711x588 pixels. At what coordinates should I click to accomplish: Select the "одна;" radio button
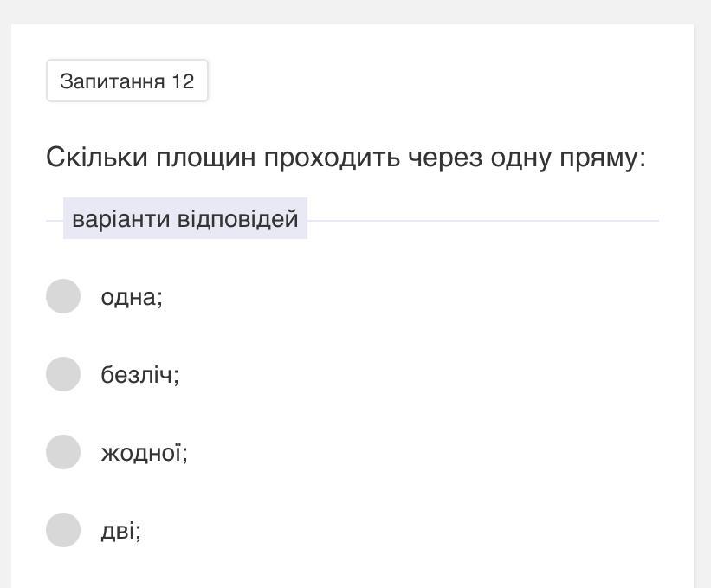click(63, 296)
